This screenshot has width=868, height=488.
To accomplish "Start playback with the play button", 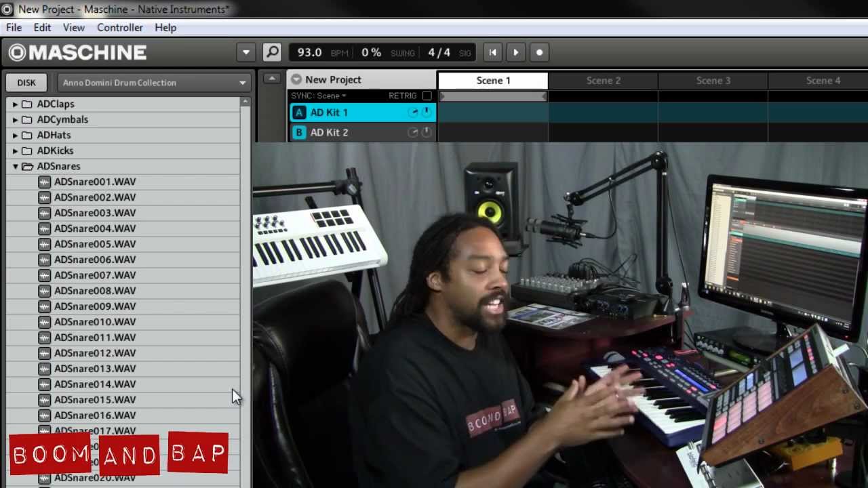I will point(516,52).
